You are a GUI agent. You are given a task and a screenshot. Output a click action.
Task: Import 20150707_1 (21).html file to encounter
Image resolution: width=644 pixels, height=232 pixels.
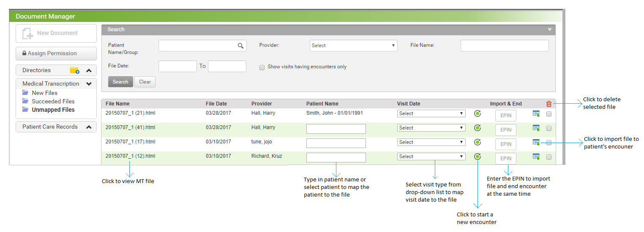tap(536, 113)
